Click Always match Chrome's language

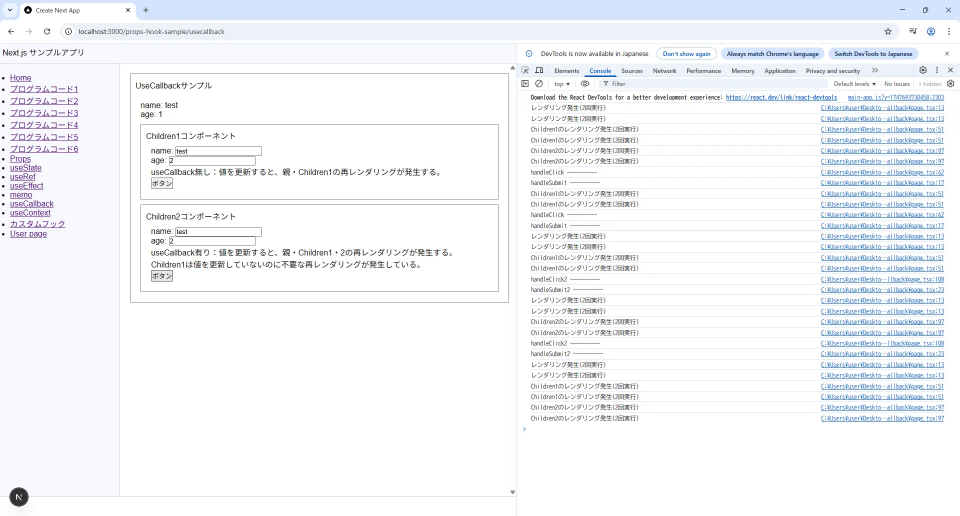pyautogui.click(x=773, y=54)
